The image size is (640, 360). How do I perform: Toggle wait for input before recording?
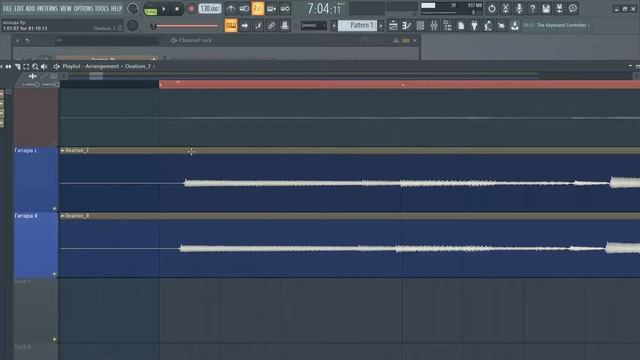coord(244,9)
